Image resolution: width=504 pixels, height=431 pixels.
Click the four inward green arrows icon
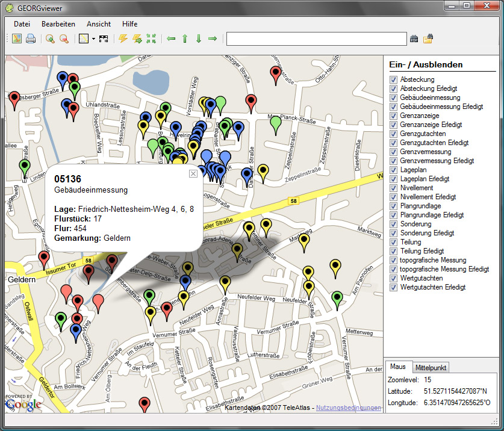(151, 39)
